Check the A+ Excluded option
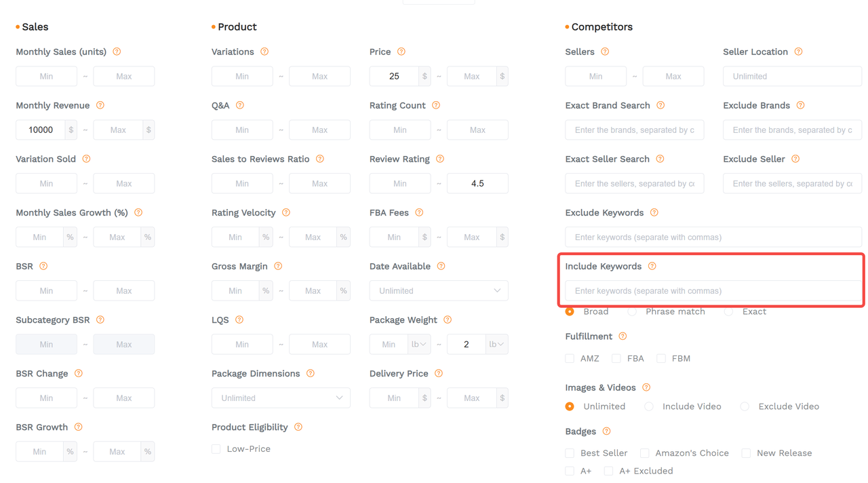Image resolution: width=868 pixels, height=483 pixels. (608, 471)
